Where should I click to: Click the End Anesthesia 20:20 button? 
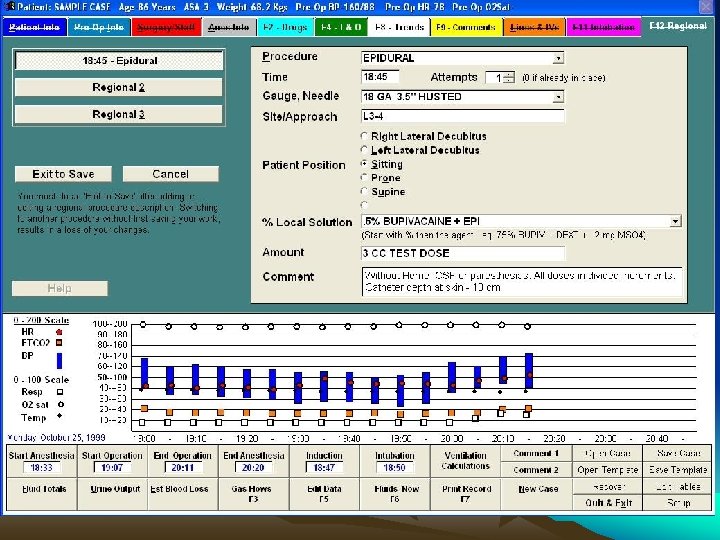253,461
